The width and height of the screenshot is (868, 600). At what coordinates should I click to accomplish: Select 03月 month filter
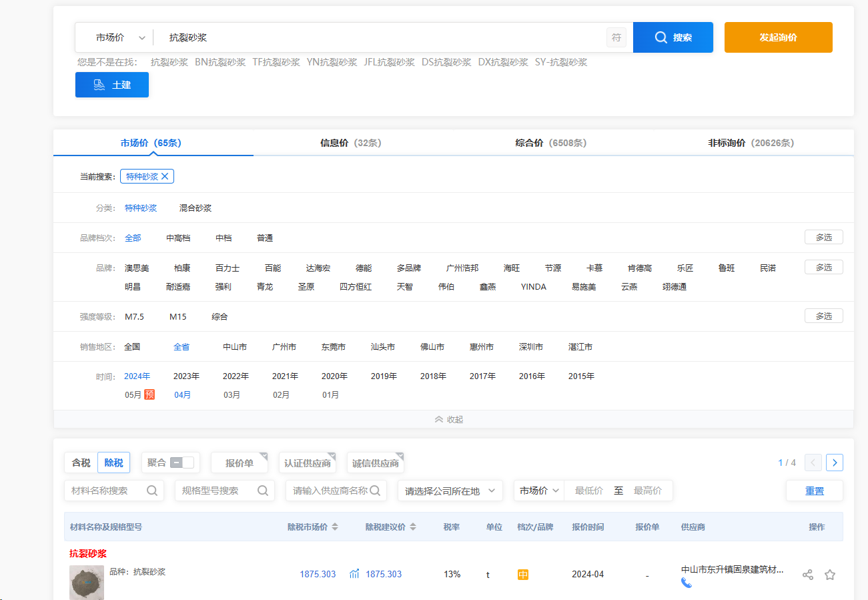(x=232, y=394)
